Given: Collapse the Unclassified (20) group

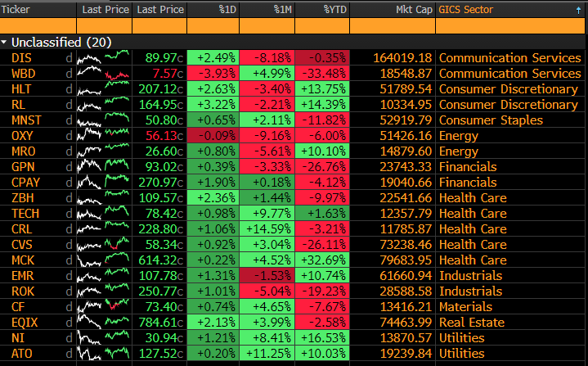Looking at the screenshot, I should point(4,43).
